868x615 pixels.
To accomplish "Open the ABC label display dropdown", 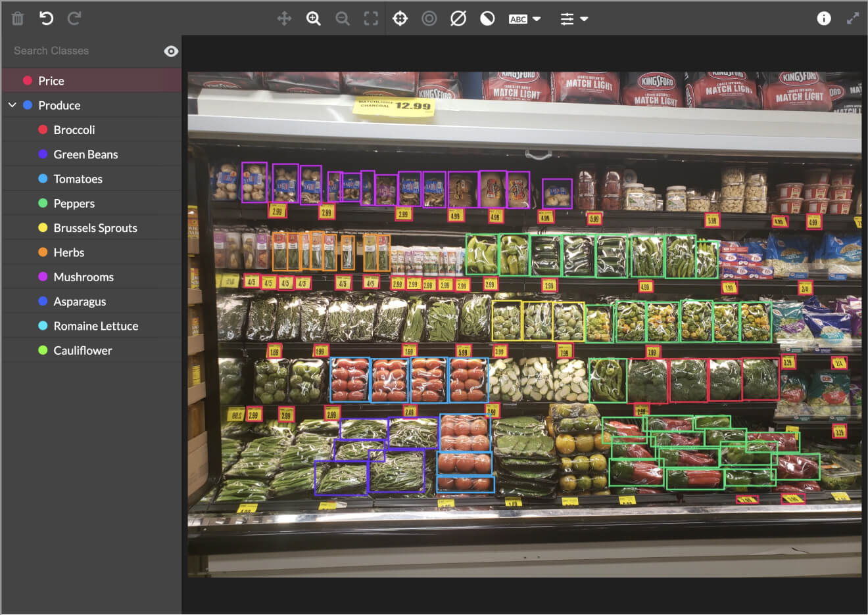I will click(525, 19).
